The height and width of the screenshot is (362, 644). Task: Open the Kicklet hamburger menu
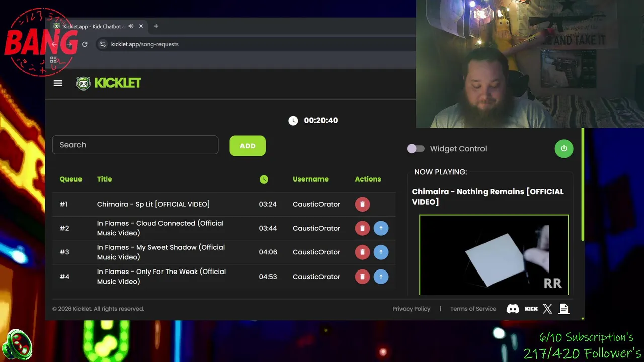(x=58, y=83)
